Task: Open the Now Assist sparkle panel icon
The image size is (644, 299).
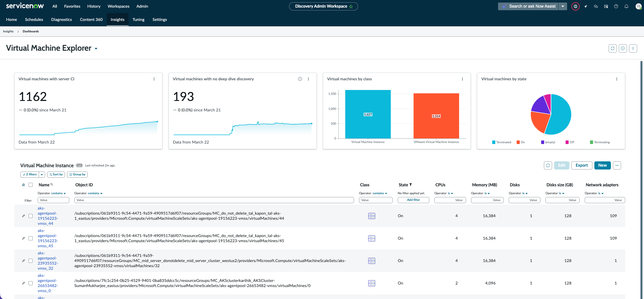Action: coord(586,6)
